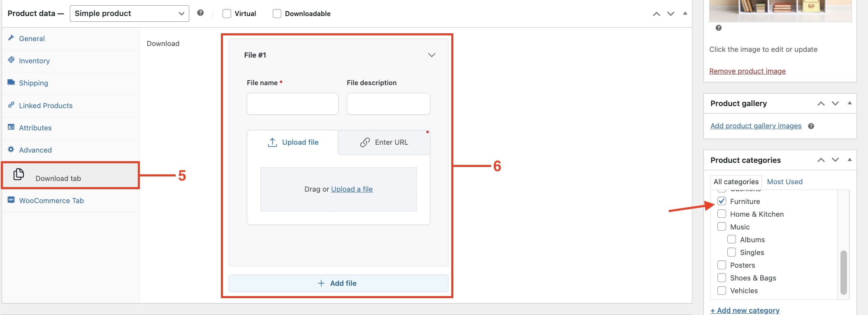Open the Advanced tab

[71, 150]
